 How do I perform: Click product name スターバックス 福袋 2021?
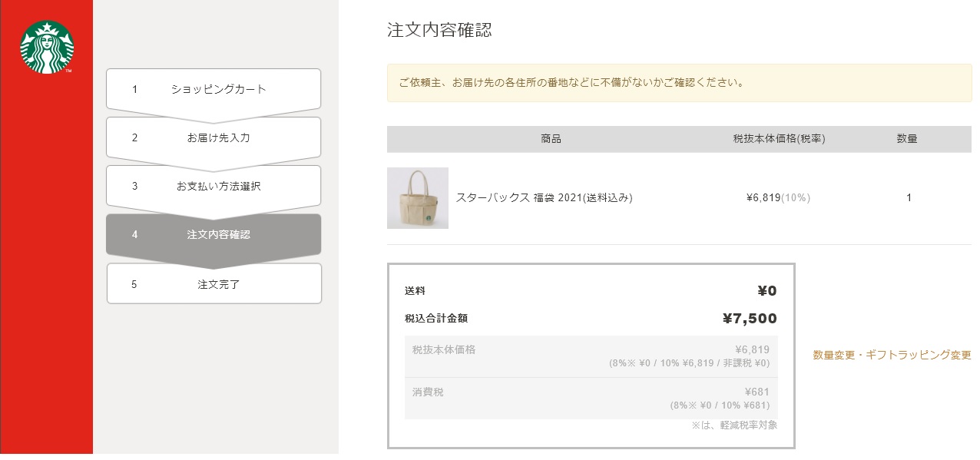544,198
